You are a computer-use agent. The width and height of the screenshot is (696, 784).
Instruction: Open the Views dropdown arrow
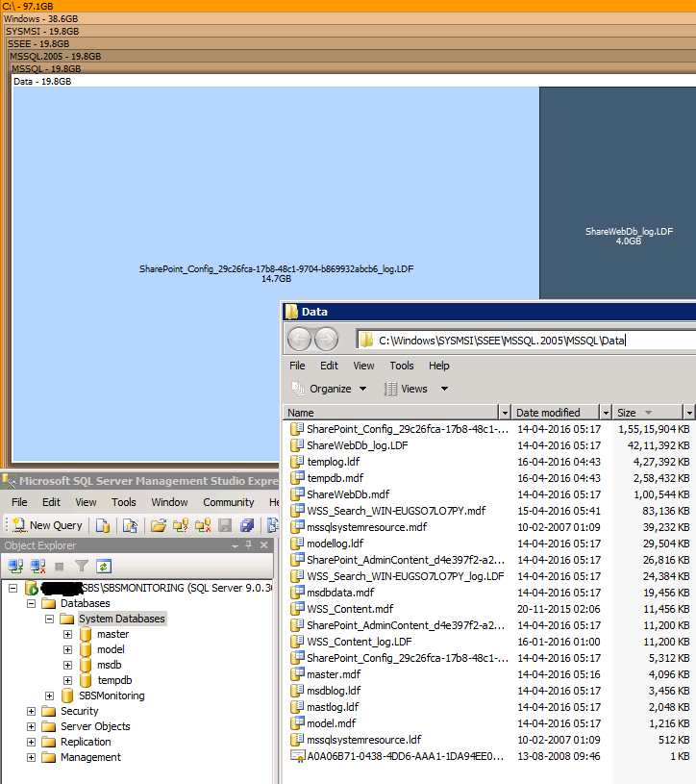[x=444, y=389]
